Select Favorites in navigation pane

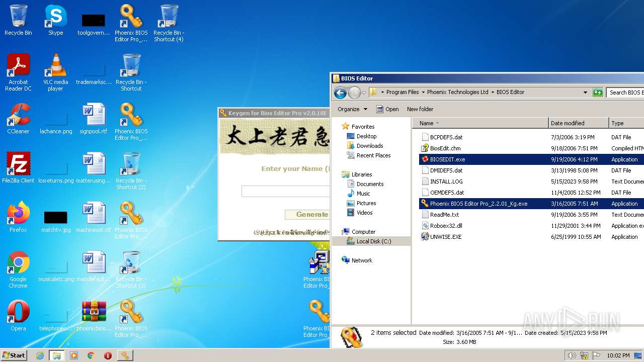363,127
